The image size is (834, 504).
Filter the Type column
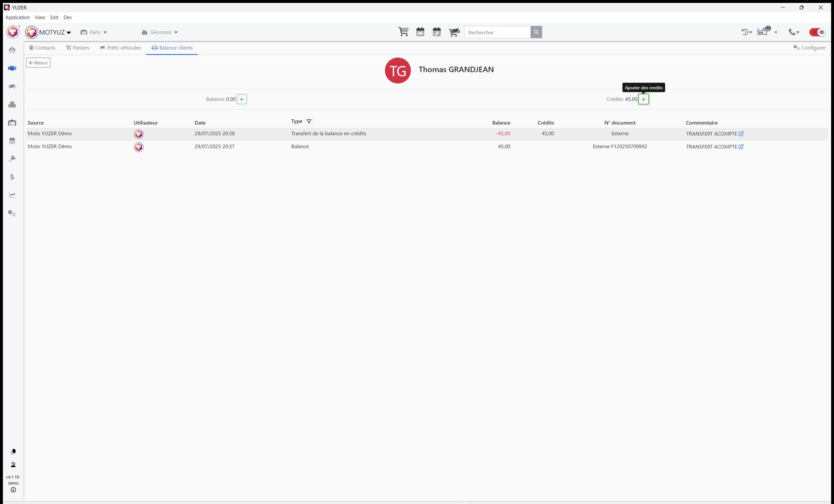coord(309,121)
